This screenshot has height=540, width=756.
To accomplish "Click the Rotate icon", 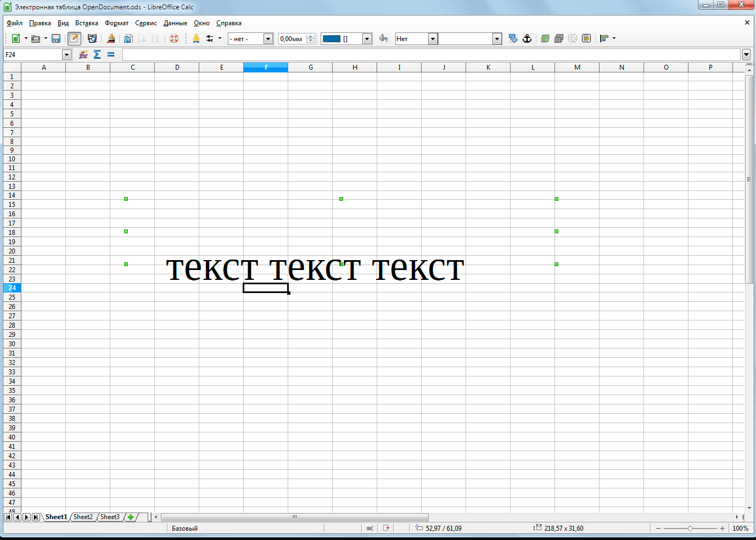I will click(x=513, y=38).
